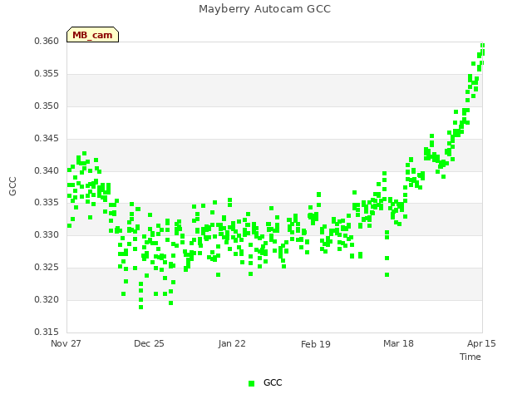Click the 0.325 y-axis tick label
This screenshot has width=532, height=399.
point(47,268)
